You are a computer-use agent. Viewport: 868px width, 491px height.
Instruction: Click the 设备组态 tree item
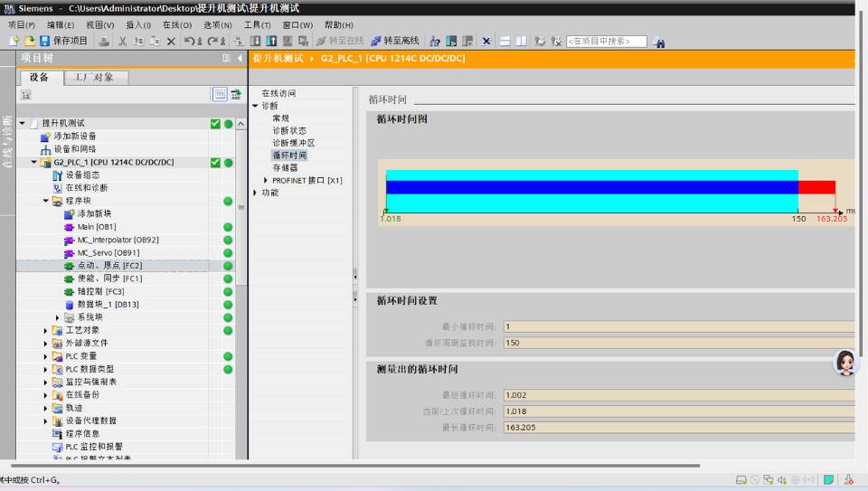tap(82, 175)
